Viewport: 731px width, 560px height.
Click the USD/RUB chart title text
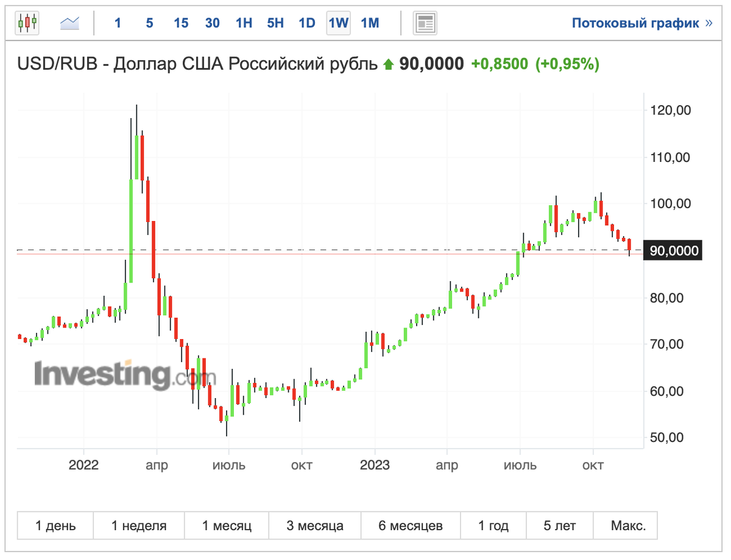[198, 63]
